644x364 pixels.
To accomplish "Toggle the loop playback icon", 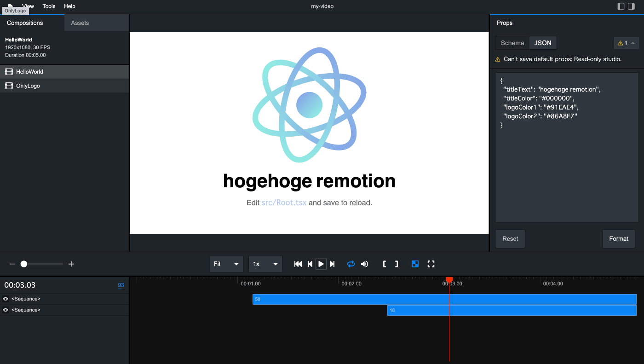I will [351, 264].
